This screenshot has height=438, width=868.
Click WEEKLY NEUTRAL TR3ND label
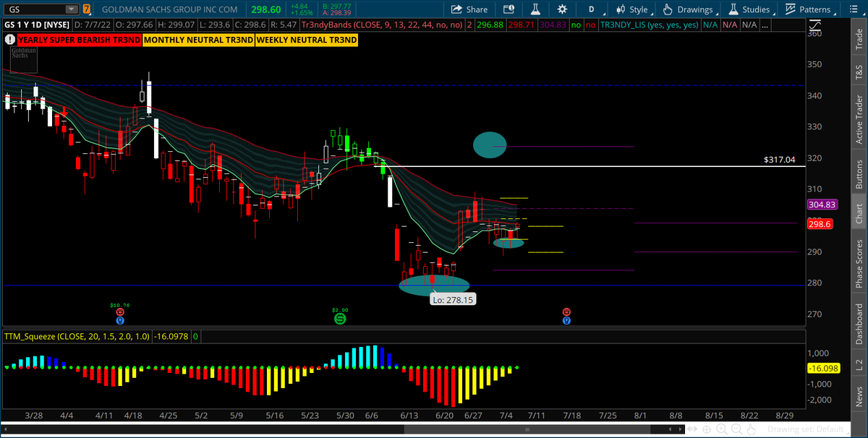(306, 40)
